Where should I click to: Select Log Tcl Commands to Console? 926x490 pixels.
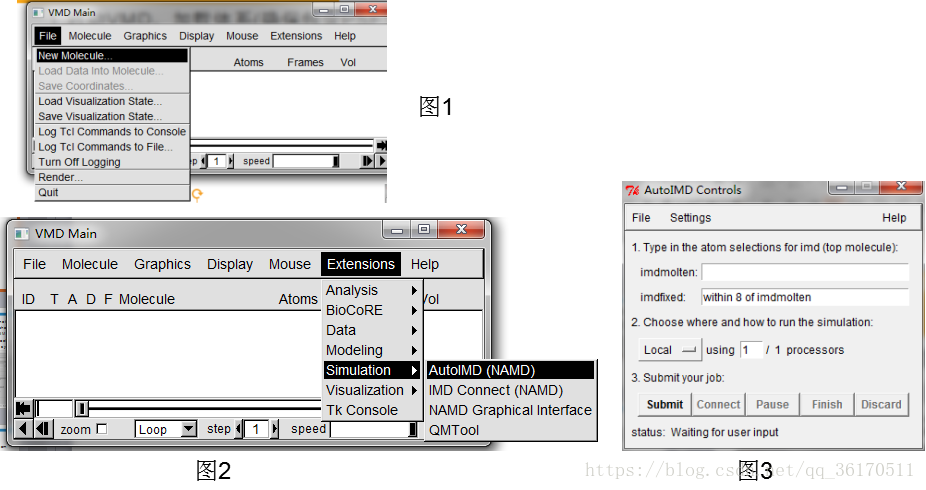click(x=112, y=132)
